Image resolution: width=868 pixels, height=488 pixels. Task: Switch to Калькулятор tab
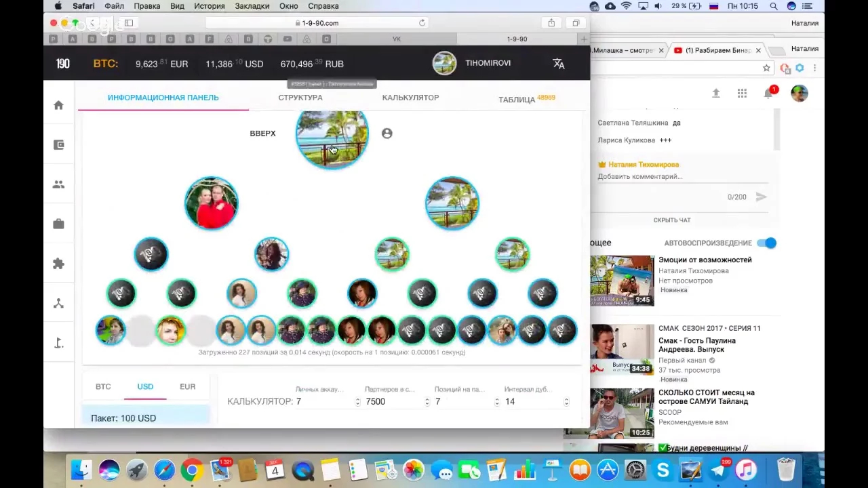[x=410, y=98]
